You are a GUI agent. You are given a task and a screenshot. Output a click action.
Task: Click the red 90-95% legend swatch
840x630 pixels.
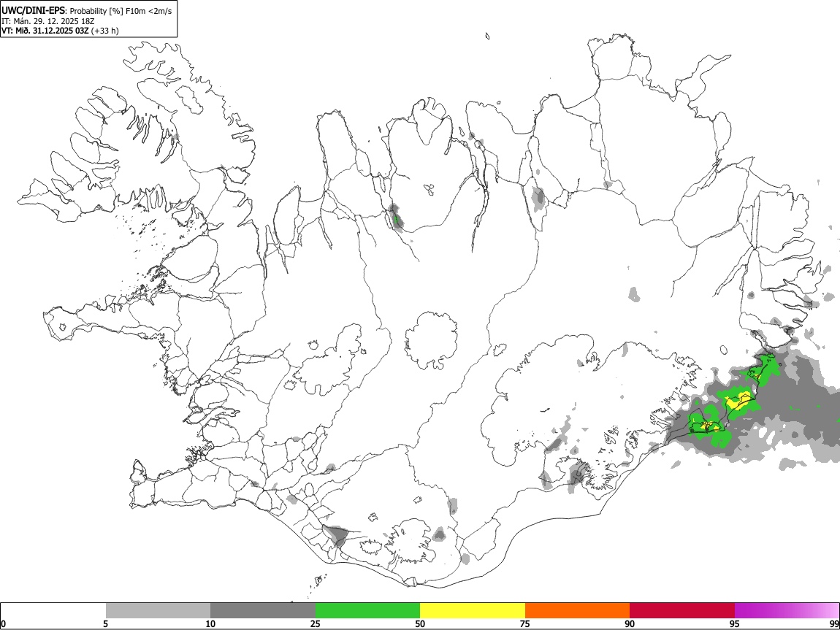(682, 610)
